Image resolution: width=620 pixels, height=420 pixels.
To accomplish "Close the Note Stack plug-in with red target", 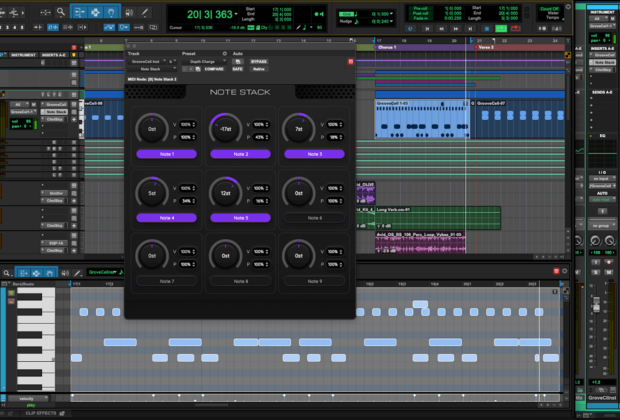I will point(351,62).
